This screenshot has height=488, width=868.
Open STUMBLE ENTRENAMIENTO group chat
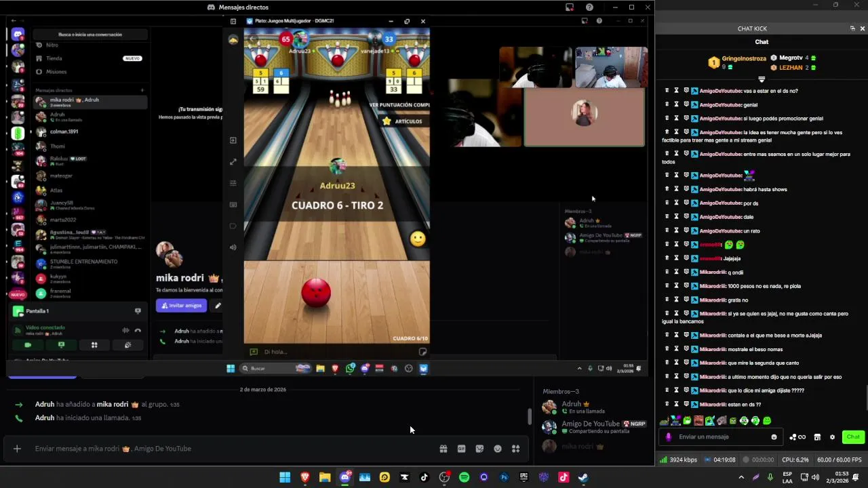[90, 264]
